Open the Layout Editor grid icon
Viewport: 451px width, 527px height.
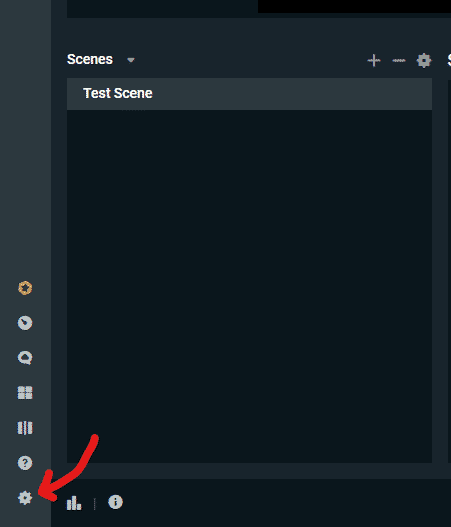[x=25, y=393]
